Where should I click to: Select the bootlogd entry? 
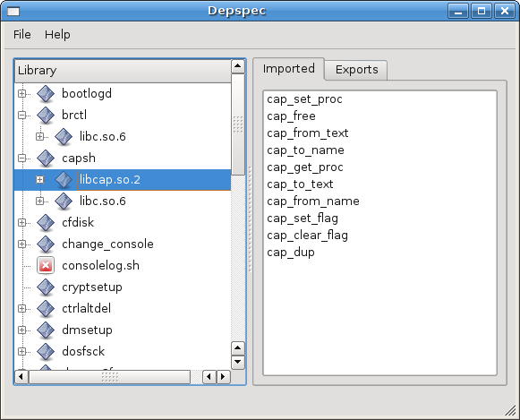87,94
